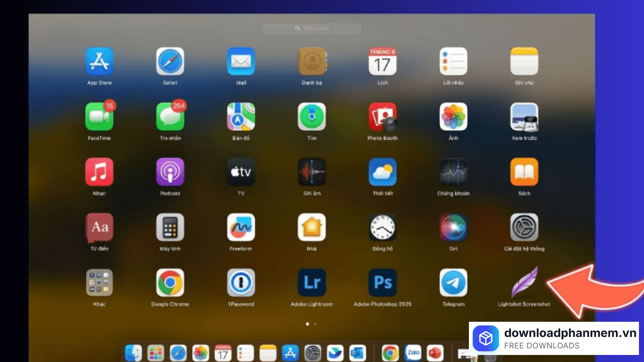This screenshot has height=362, width=644.
Task: Launch FaceTime with 15 notifications
Action: [x=99, y=118]
